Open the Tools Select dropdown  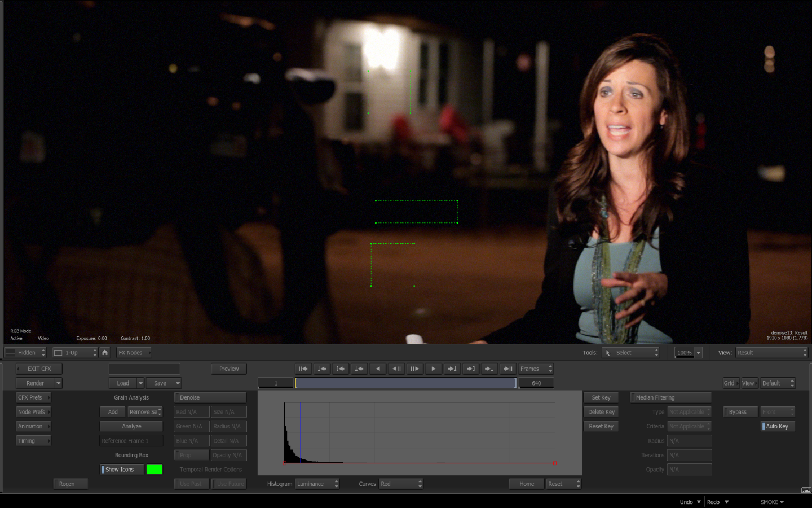(x=630, y=353)
